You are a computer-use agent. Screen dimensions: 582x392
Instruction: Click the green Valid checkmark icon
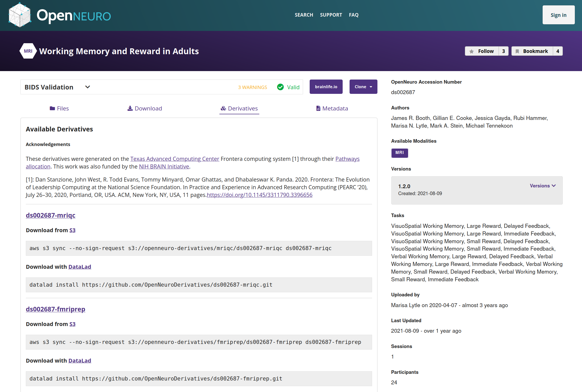tap(280, 87)
